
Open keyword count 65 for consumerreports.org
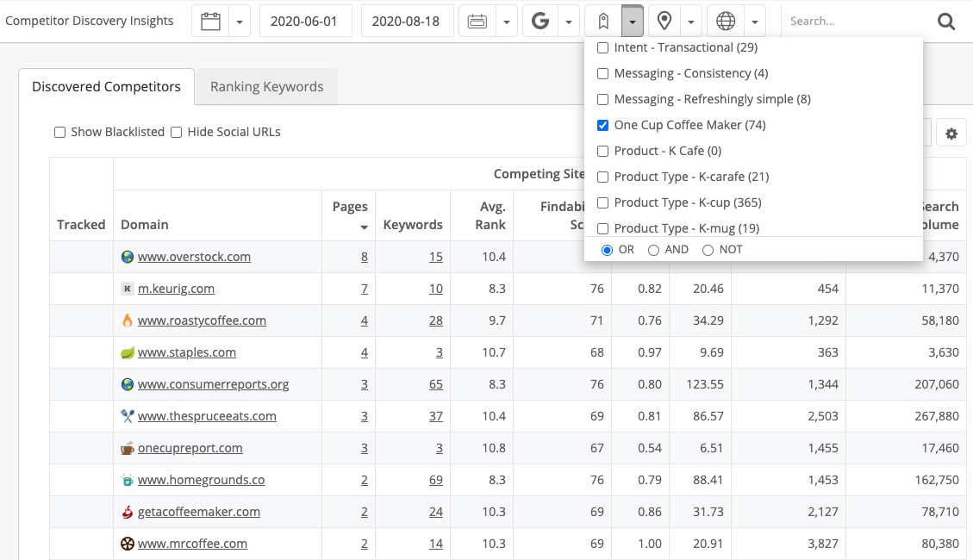pos(435,384)
